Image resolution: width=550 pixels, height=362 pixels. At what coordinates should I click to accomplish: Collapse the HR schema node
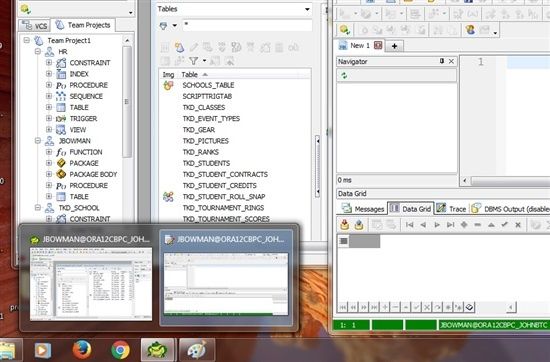coord(38,52)
